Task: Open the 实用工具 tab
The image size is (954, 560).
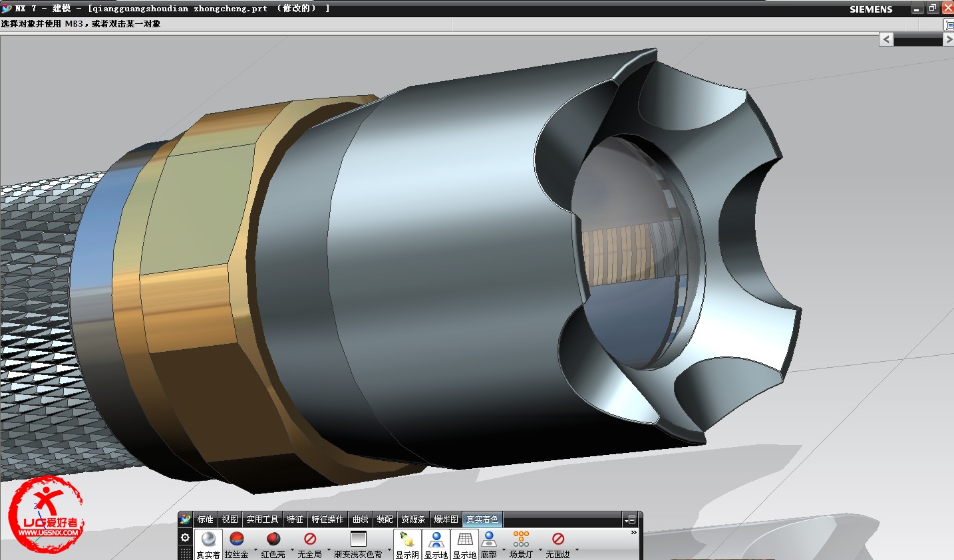Action: [263, 519]
